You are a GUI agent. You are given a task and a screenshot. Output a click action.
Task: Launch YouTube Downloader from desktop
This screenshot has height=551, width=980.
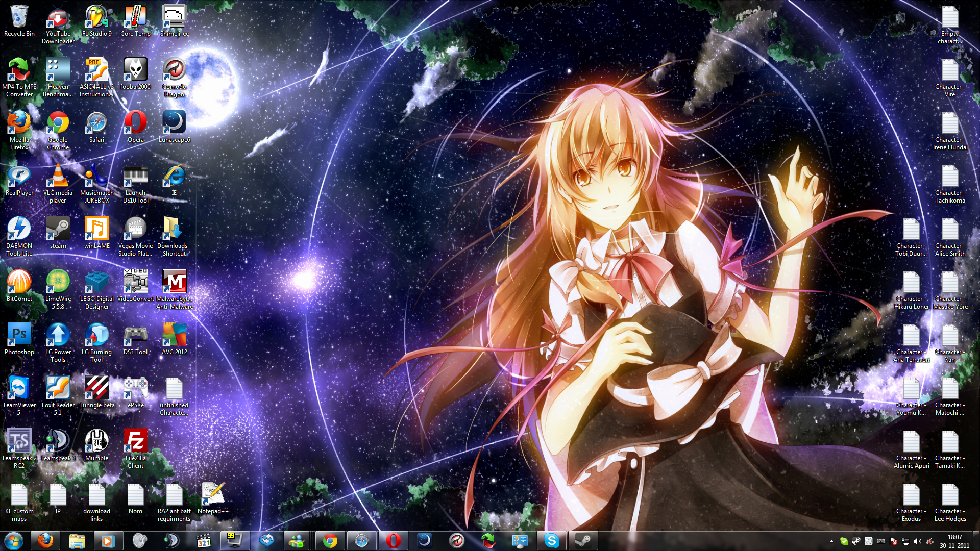tap(58, 24)
